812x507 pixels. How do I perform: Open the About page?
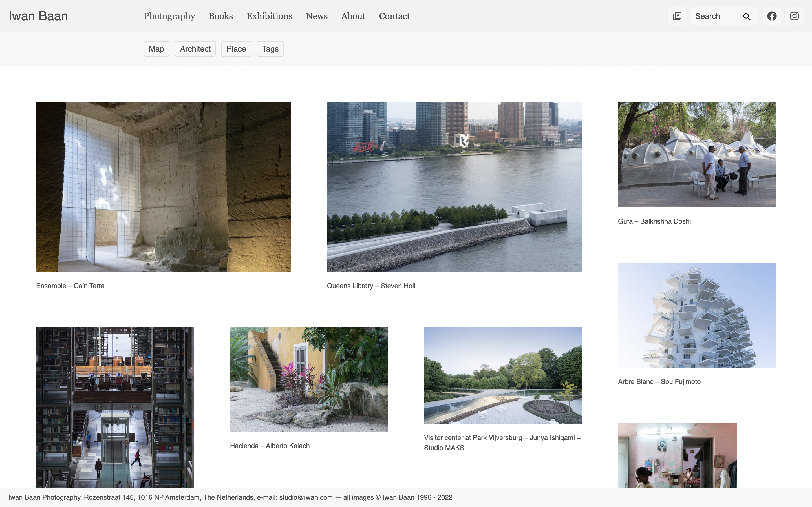(353, 16)
